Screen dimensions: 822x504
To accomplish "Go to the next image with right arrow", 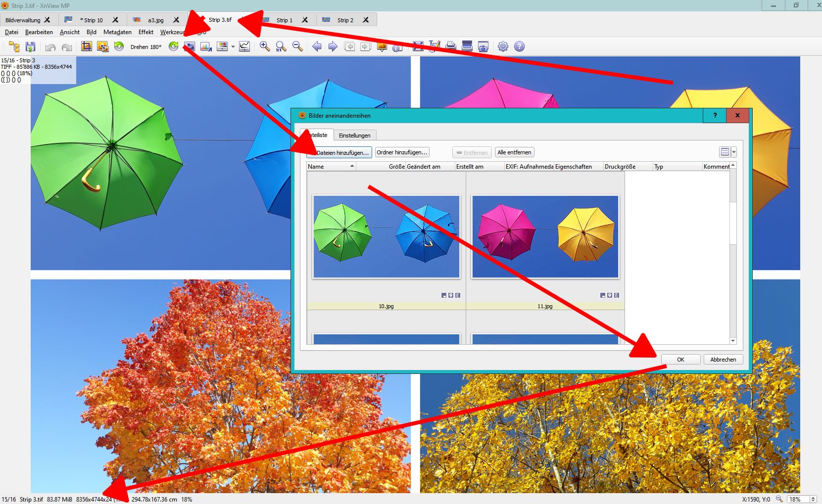I will (333, 46).
